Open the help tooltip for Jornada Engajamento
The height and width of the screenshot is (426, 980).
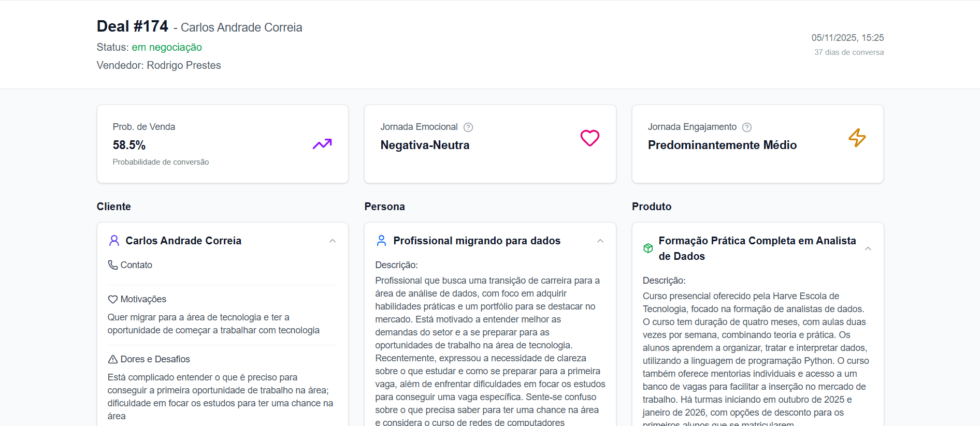746,127
